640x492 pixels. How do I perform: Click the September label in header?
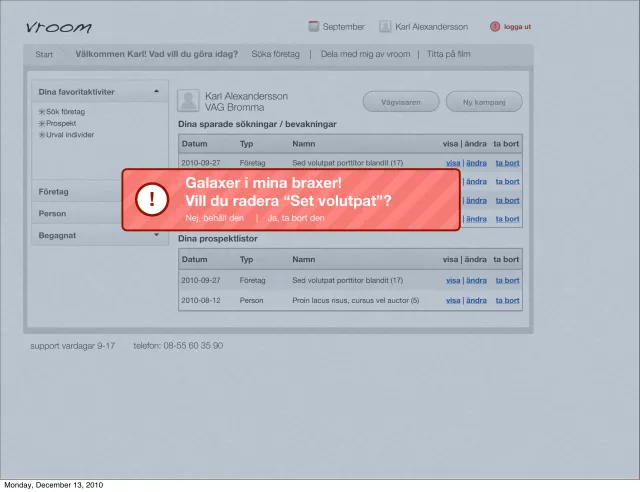tap(343, 27)
